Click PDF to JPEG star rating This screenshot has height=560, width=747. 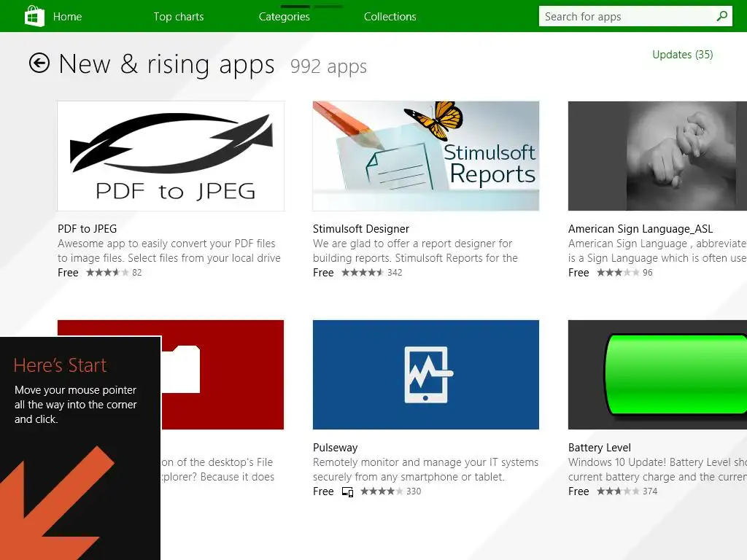(107, 273)
